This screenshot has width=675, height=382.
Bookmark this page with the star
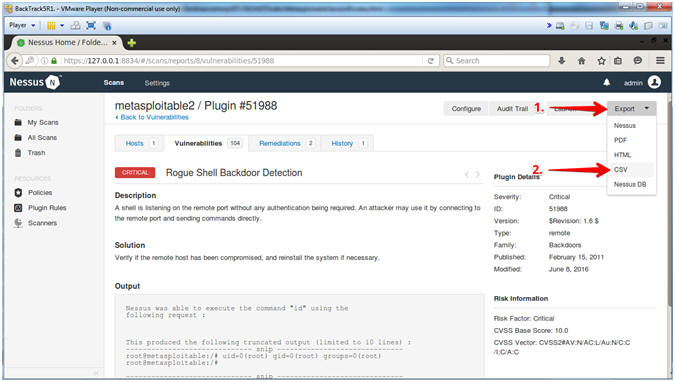pyautogui.click(x=601, y=61)
